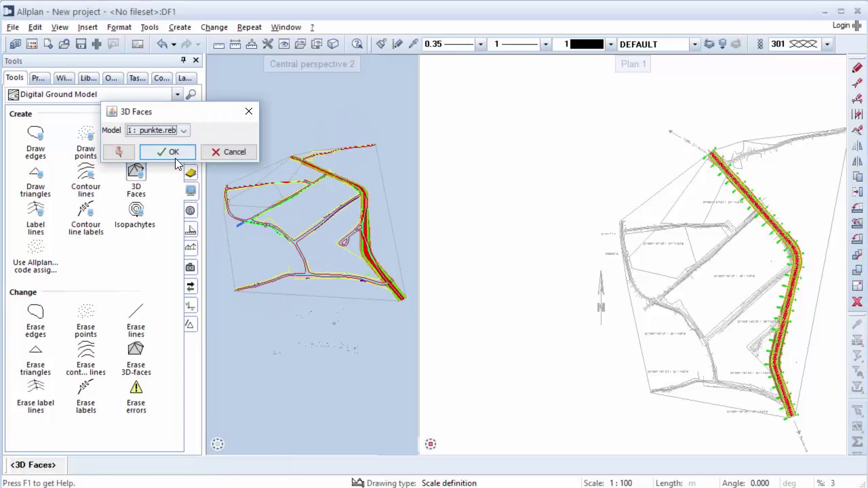Click the black line color swatch
This screenshot has width=868, height=488.
coord(587,44)
